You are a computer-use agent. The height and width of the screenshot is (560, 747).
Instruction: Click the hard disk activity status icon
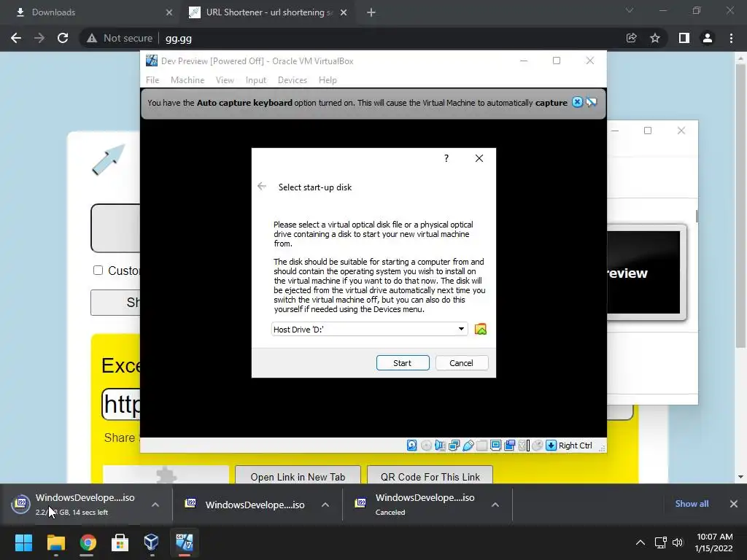click(412, 446)
